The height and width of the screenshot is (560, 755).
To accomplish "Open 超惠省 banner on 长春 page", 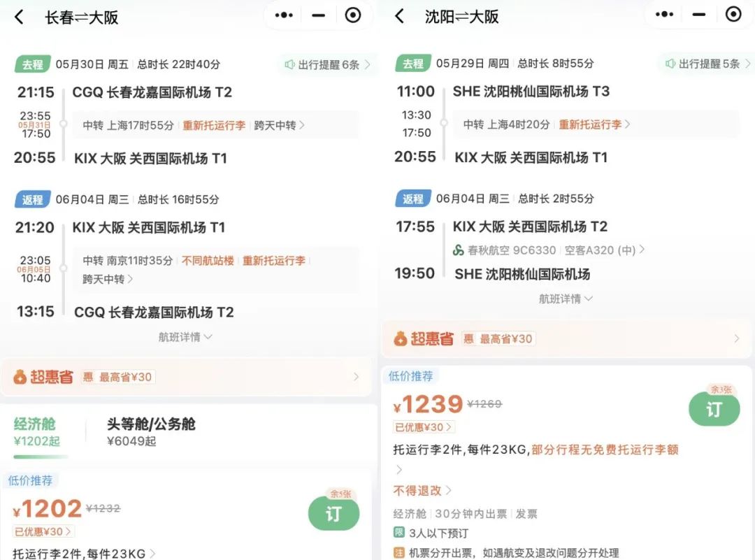I will (x=186, y=377).
